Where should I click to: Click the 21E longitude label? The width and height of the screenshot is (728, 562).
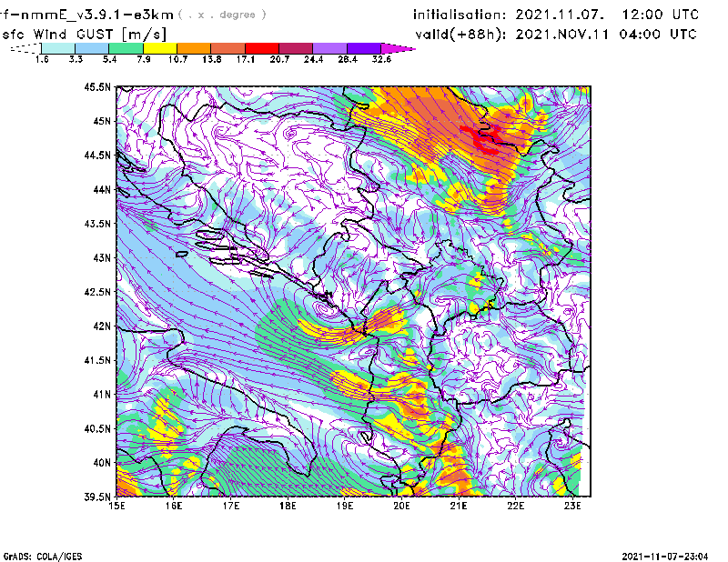[x=459, y=506]
